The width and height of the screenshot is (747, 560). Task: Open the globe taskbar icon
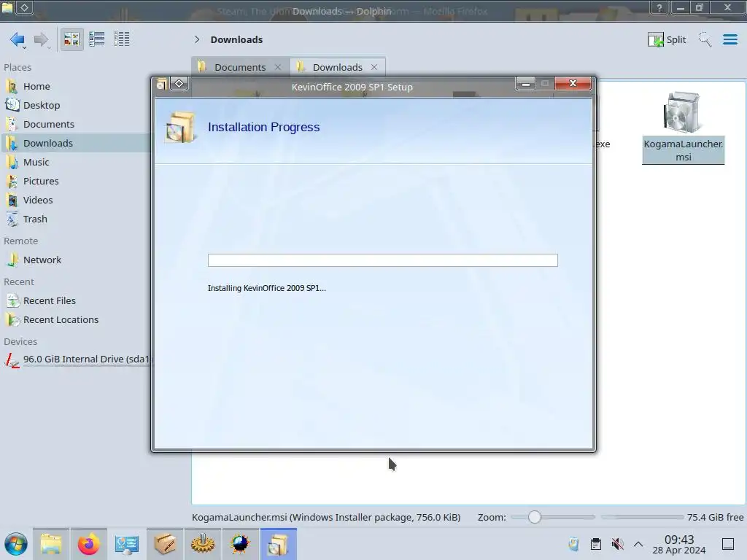tap(240, 544)
